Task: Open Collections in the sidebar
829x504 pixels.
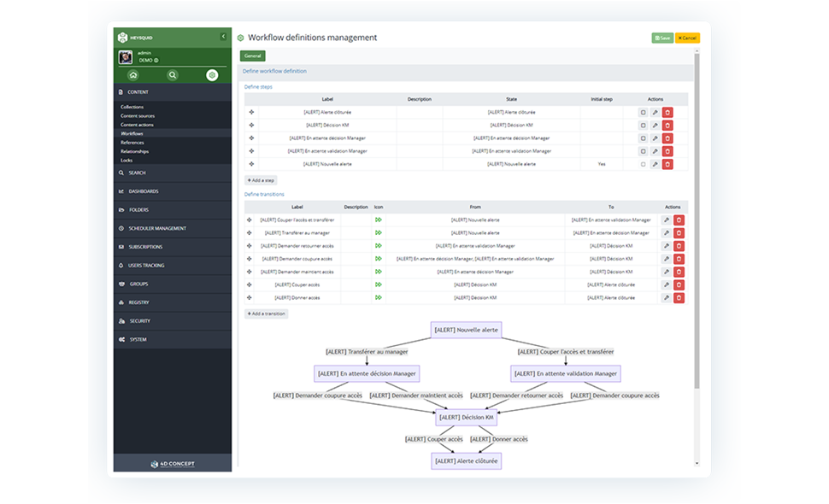Action: click(x=132, y=107)
